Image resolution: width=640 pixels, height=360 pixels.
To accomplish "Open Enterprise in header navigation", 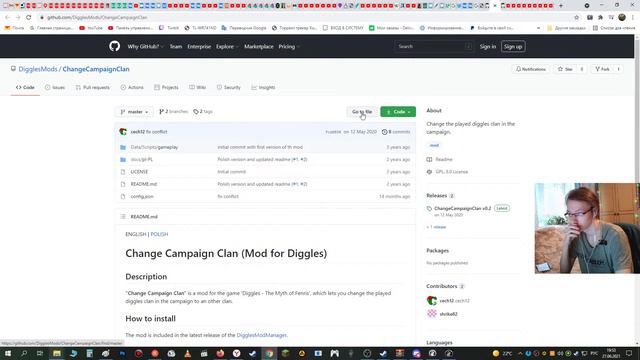I will click(x=199, y=47).
